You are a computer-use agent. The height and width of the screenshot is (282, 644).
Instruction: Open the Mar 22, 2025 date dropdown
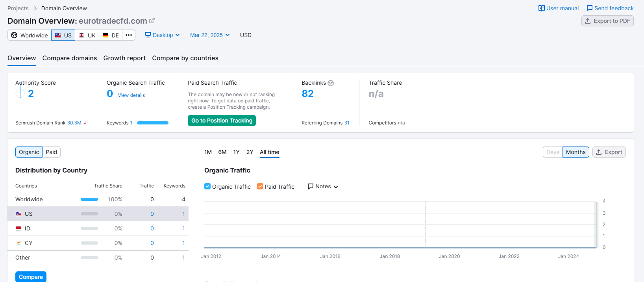click(x=210, y=35)
